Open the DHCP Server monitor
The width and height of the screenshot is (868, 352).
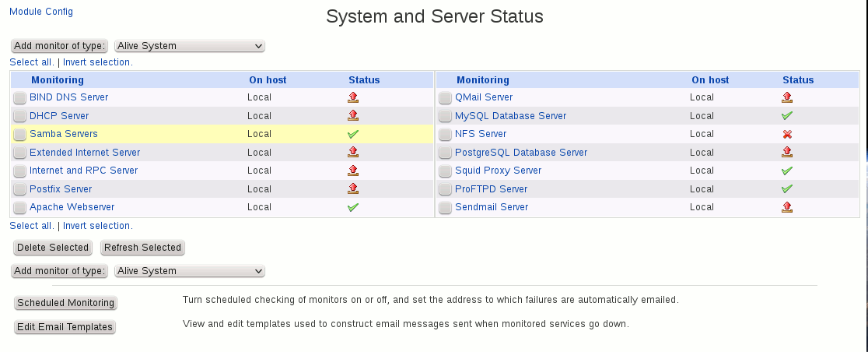click(x=59, y=116)
